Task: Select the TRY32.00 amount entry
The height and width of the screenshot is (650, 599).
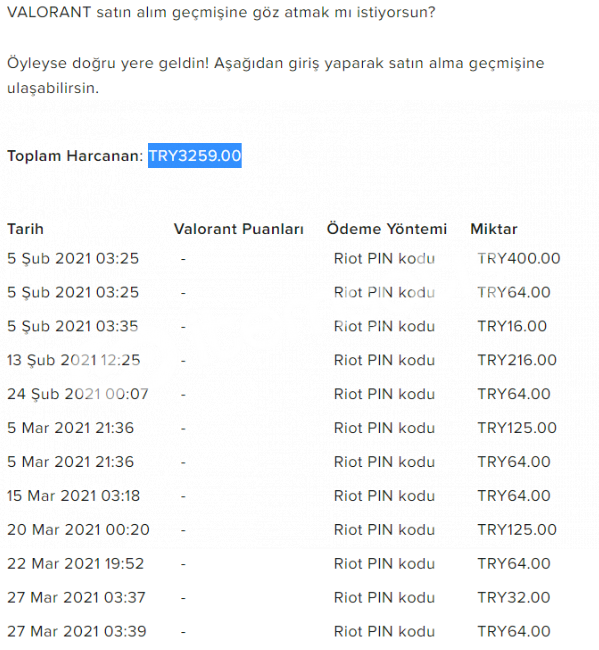Action: 514,598
